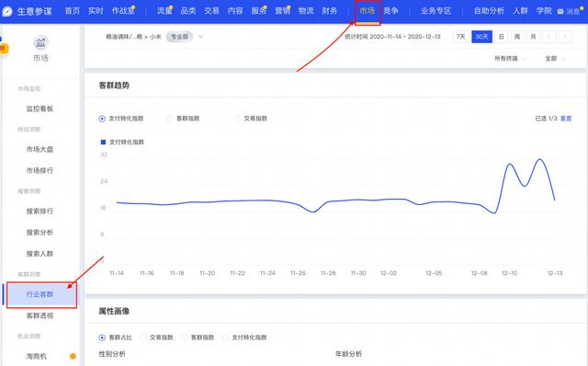This screenshot has width=588, height=366.
Task: Open 搜索人群 in the sidebar
Action: click(x=40, y=254)
